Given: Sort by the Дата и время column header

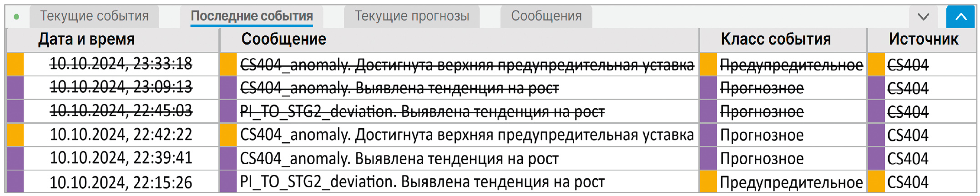Looking at the screenshot, I should point(86,40).
